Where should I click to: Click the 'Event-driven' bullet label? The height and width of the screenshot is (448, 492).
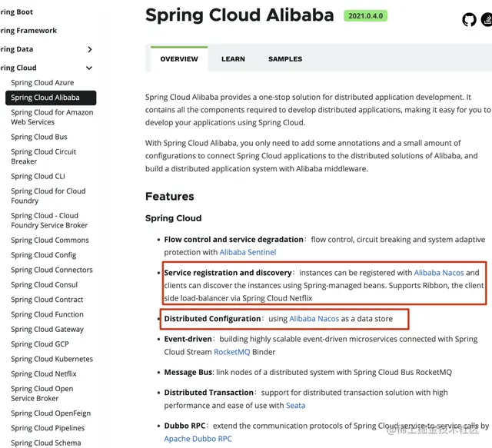(x=188, y=339)
